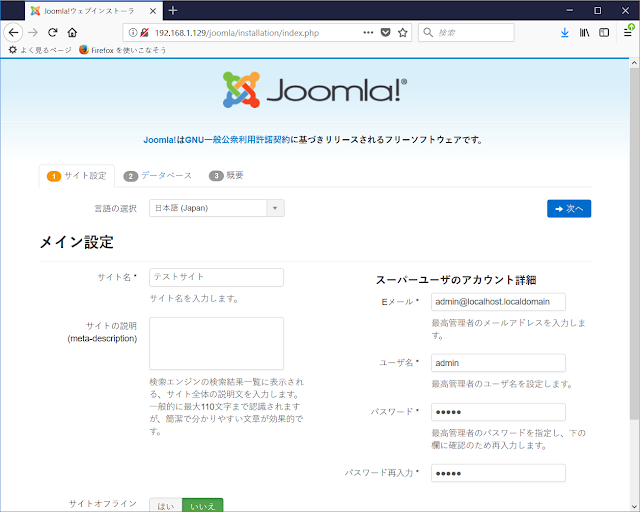Click the 次へ button
The height and width of the screenshot is (512, 640).
[x=569, y=209]
